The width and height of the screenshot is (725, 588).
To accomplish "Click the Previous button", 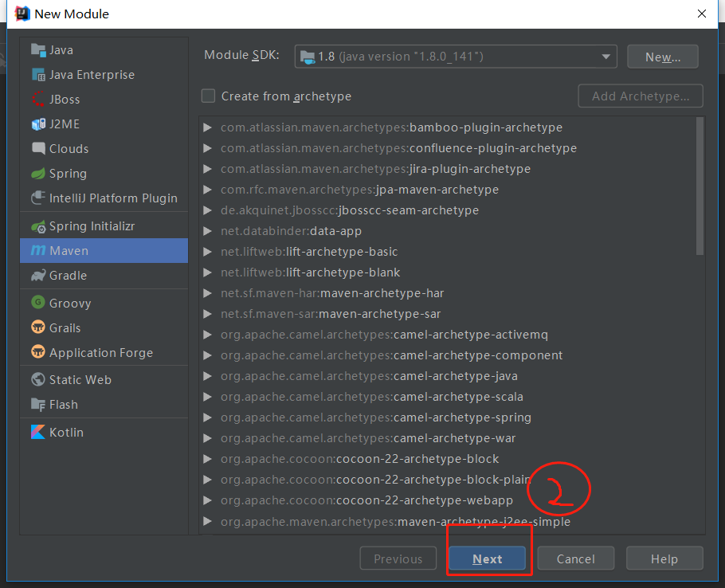I will click(x=398, y=559).
